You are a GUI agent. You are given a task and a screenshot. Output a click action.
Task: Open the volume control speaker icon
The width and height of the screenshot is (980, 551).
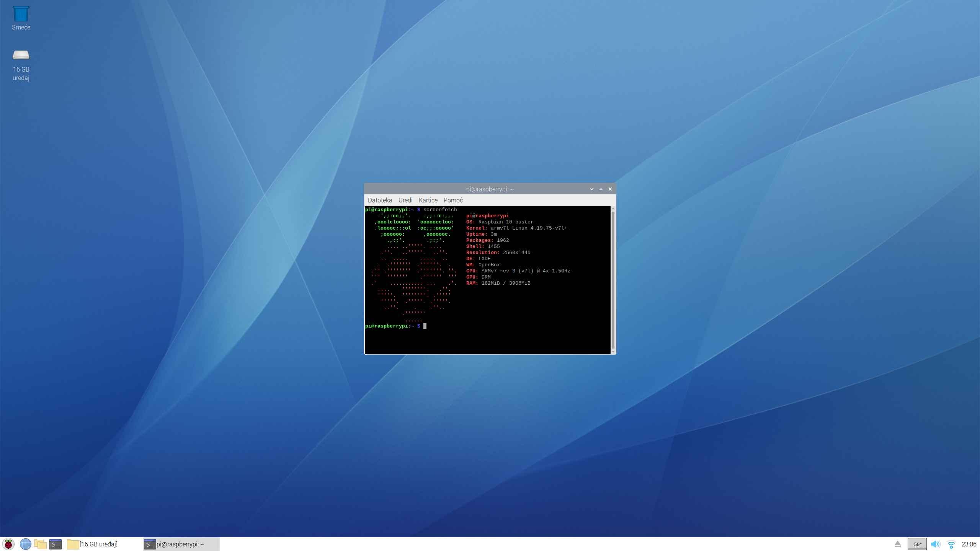tap(935, 544)
